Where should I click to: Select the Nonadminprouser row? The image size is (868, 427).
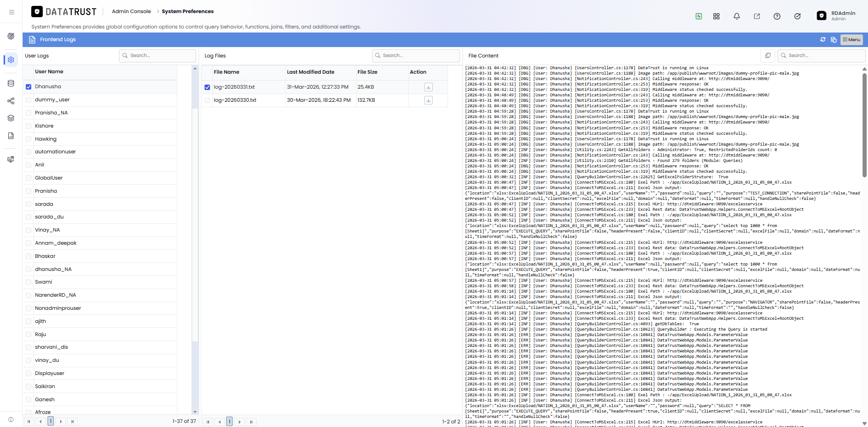(100, 308)
